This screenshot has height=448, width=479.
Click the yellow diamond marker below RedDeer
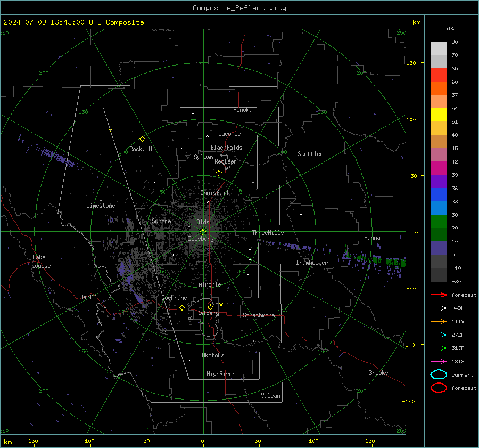pyautogui.click(x=219, y=173)
